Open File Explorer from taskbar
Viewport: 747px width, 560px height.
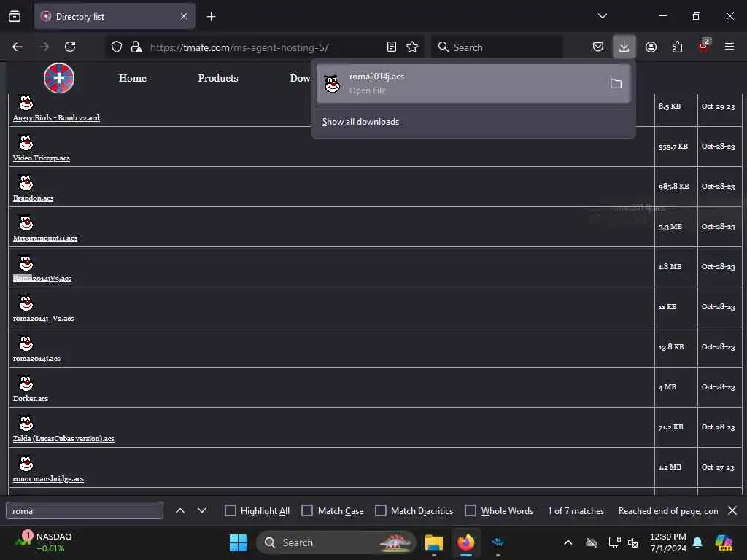pos(434,542)
